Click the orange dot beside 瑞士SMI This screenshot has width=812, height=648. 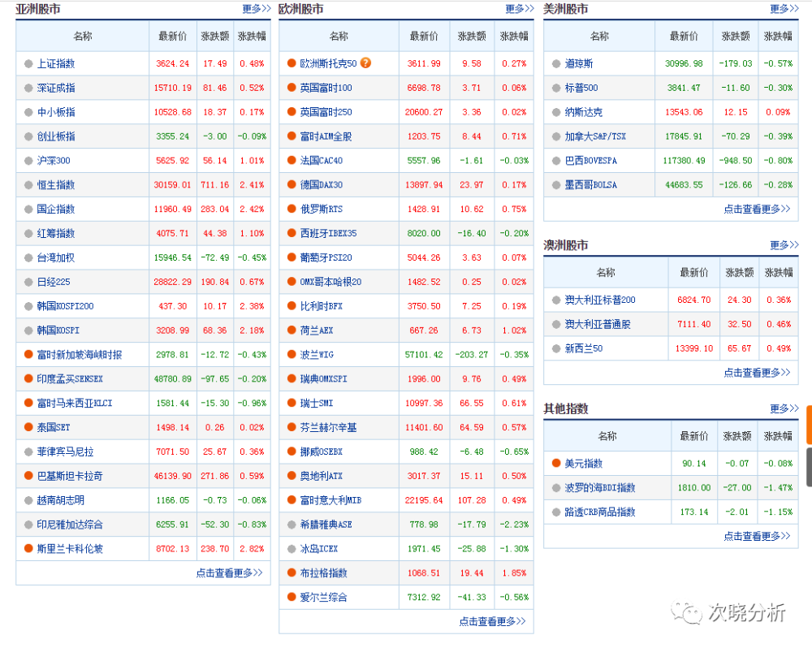292,403
